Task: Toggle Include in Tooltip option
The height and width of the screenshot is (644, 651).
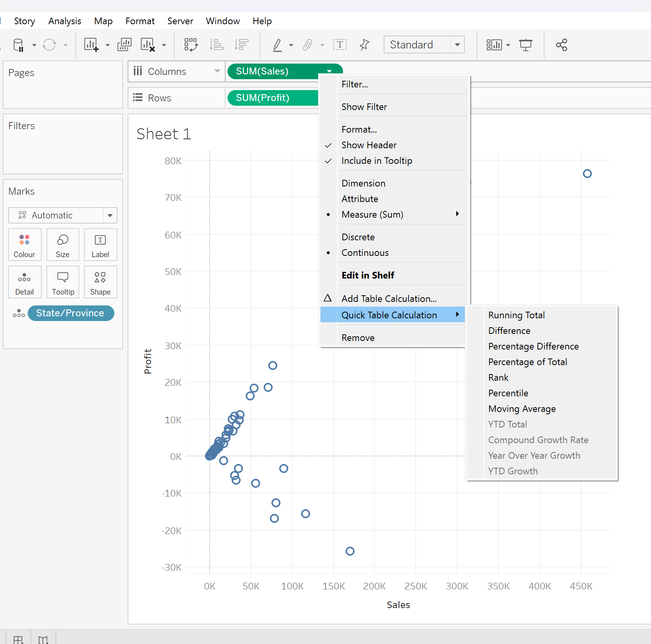Action: 377,161
